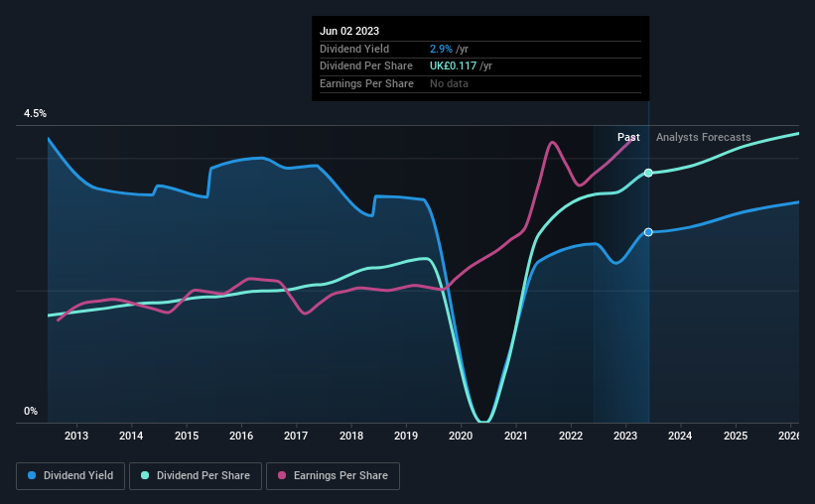815x504 pixels.
Task: Click the 2020 x-axis label
Action: click(461, 436)
